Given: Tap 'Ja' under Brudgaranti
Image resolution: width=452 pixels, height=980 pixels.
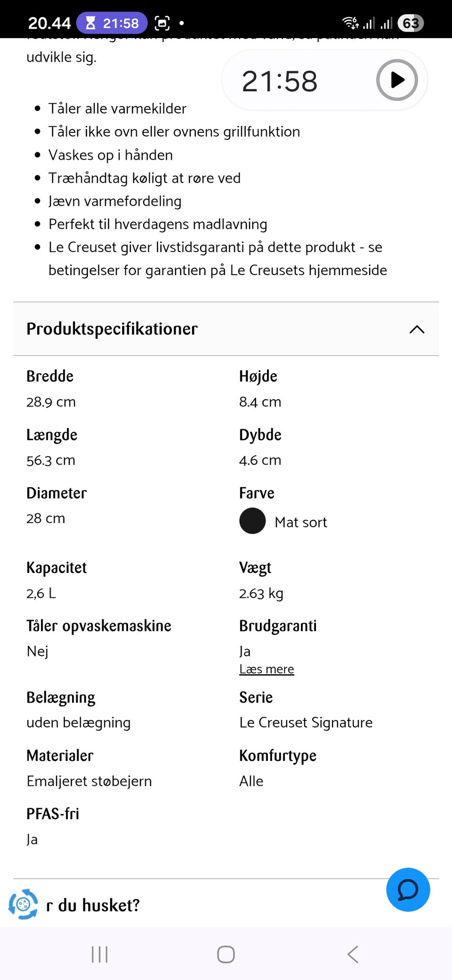Looking at the screenshot, I should tap(244, 651).
